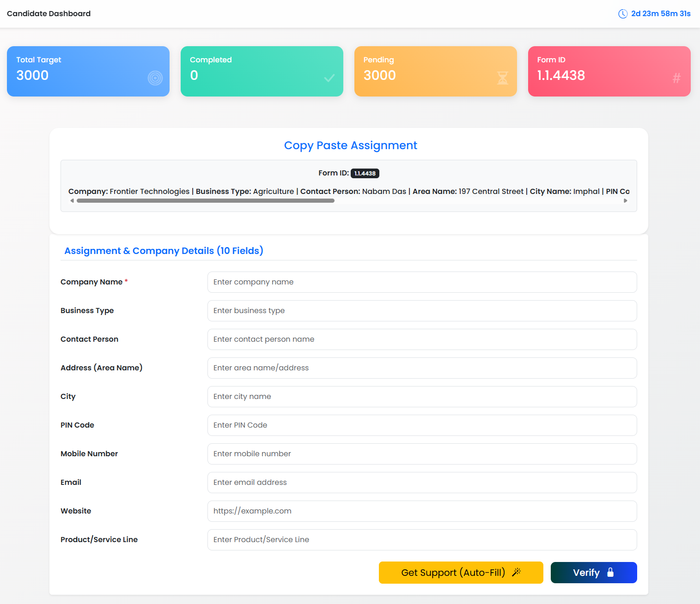Image resolution: width=700 pixels, height=604 pixels.
Task: Click the lock icon inside the Verify button
Action: pos(610,573)
